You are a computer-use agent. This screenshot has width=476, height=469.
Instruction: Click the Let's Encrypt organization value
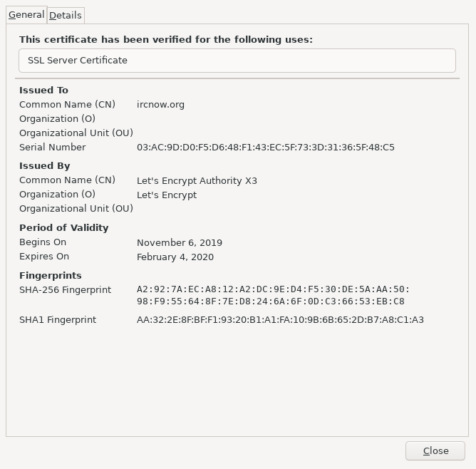point(167,195)
